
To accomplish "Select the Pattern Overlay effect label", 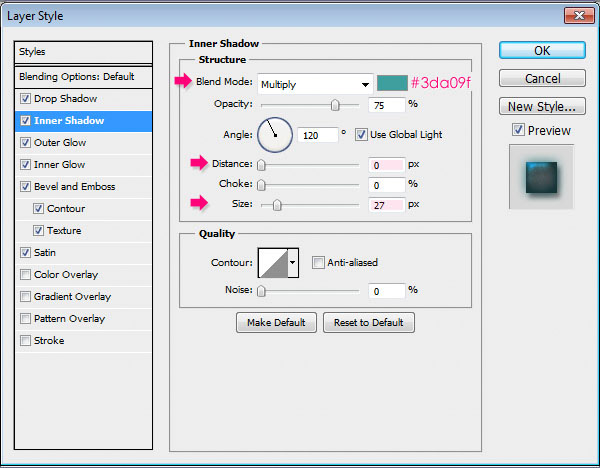I will [x=69, y=319].
